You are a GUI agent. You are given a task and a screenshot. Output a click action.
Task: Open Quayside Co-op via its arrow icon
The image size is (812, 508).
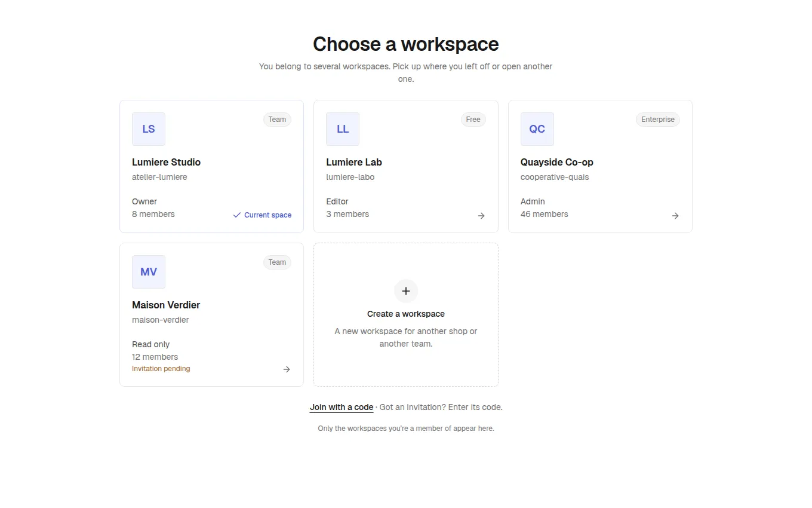coord(675,216)
